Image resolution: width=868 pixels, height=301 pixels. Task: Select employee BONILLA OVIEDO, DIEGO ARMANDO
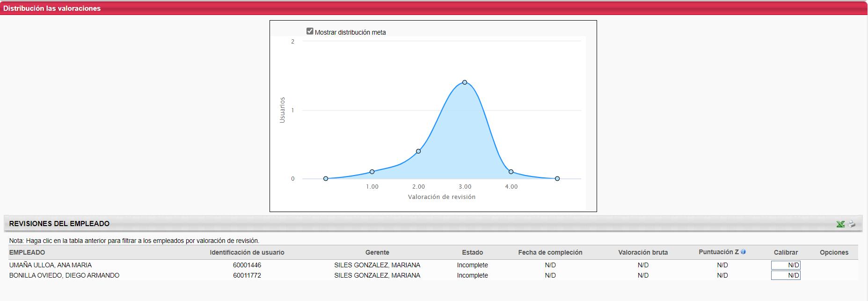click(x=64, y=275)
